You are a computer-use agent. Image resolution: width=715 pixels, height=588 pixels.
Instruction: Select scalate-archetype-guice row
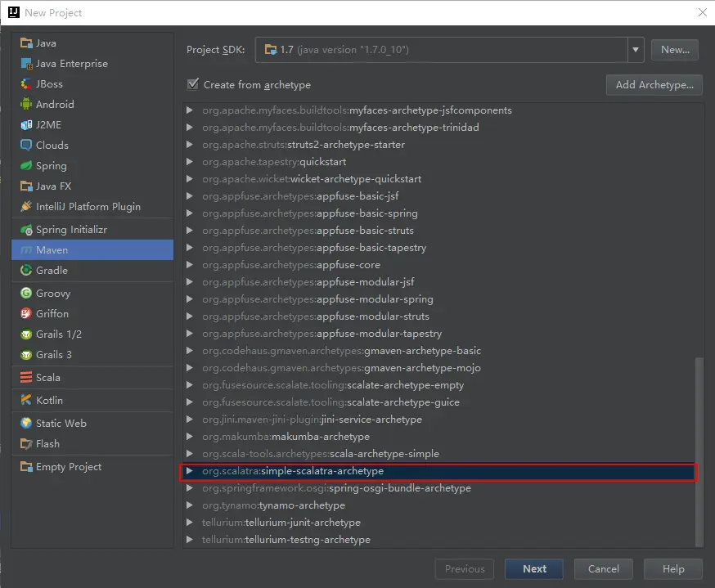(439, 402)
